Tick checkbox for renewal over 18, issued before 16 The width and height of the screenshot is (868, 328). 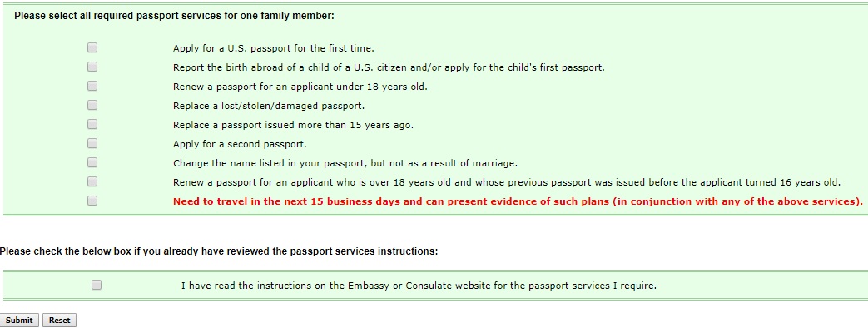(92, 181)
